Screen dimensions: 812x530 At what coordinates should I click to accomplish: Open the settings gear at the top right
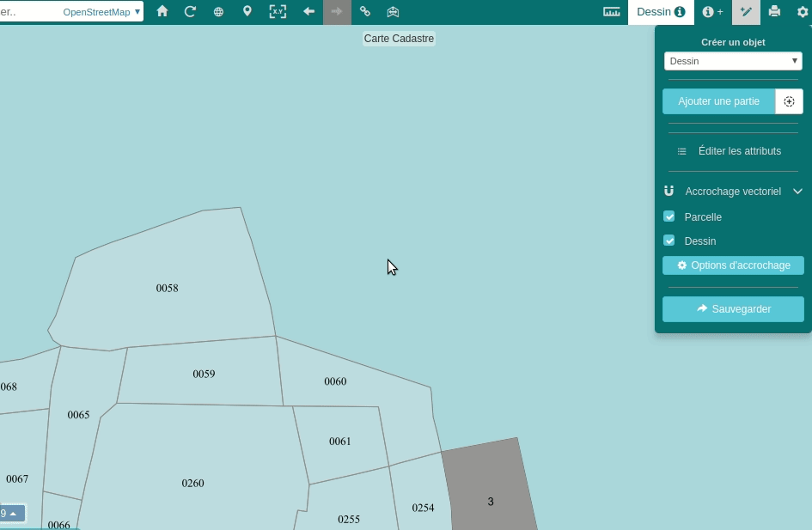tap(803, 11)
